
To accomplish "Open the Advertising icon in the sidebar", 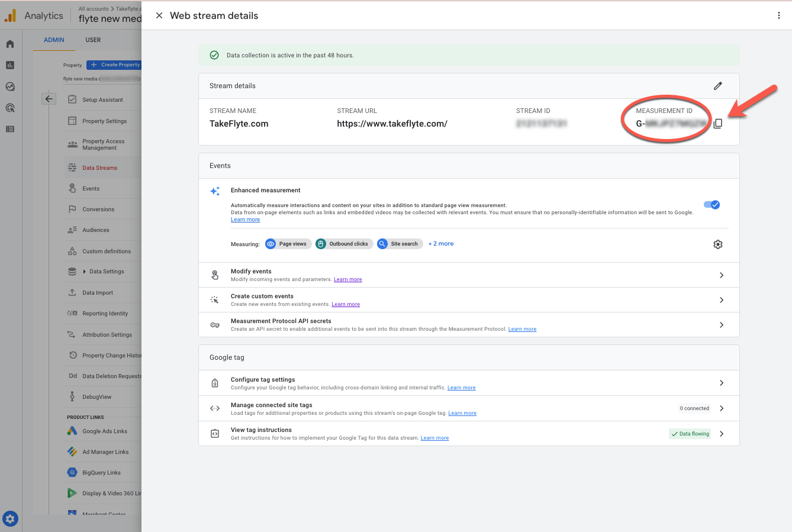I will pos(9,108).
